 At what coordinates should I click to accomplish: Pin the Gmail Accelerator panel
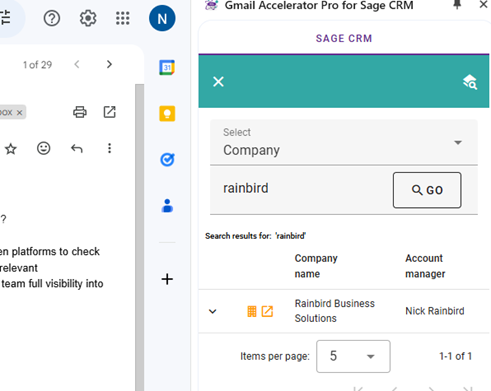pyautogui.click(x=457, y=5)
